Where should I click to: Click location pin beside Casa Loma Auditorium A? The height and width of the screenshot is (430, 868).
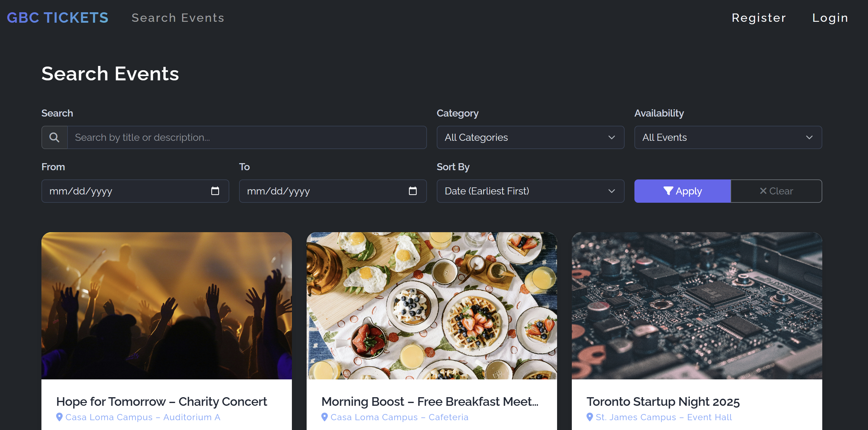(x=59, y=417)
